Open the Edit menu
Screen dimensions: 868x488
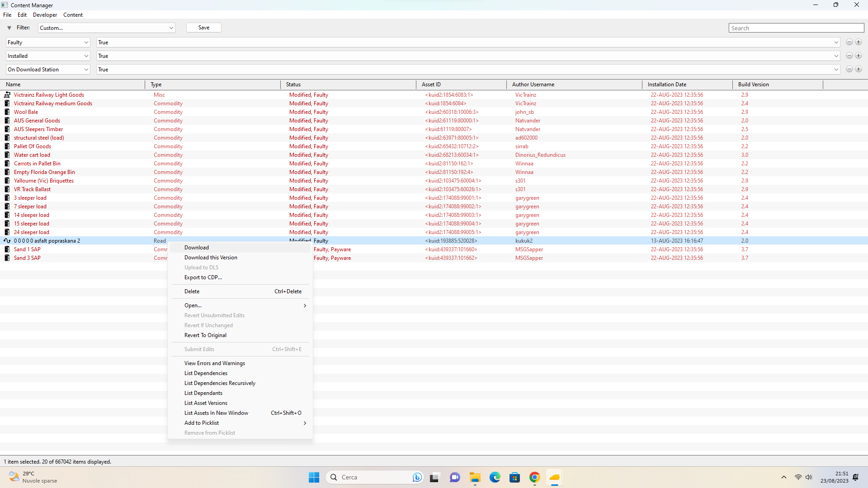point(22,15)
